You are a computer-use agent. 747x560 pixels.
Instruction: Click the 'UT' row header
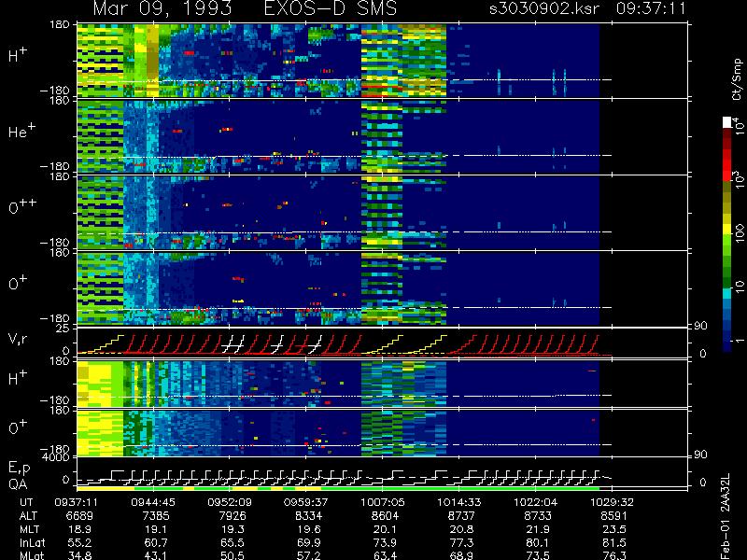27,502
